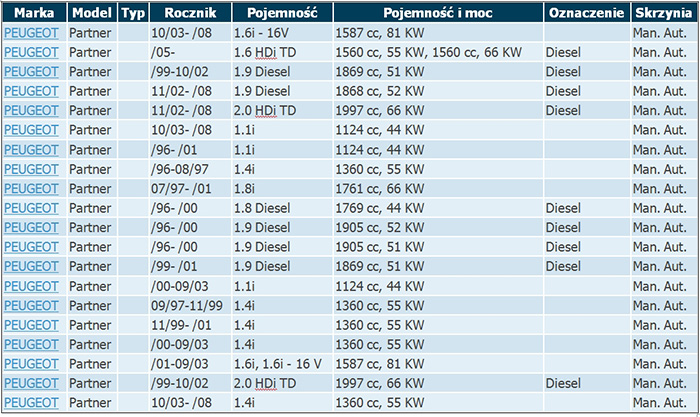Click PEUGEOT link in /96- /01 row

click(31, 150)
